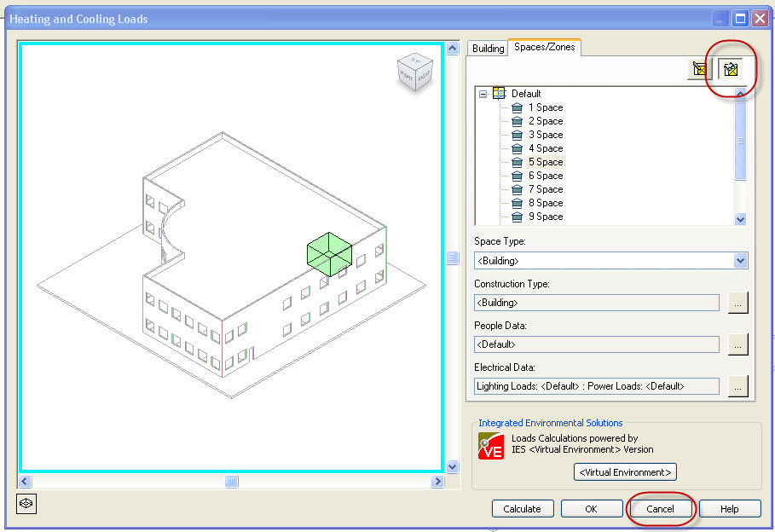Click the icon beside 3 Space
775x532 pixels.
tap(517, 135)
